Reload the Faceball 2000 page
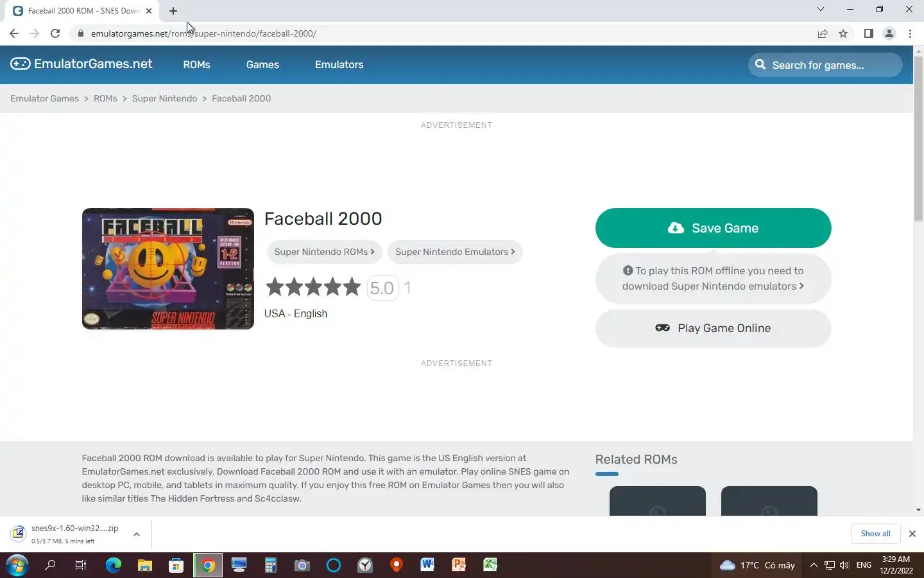Screen dimensions: 924x578 pos(55,33)
